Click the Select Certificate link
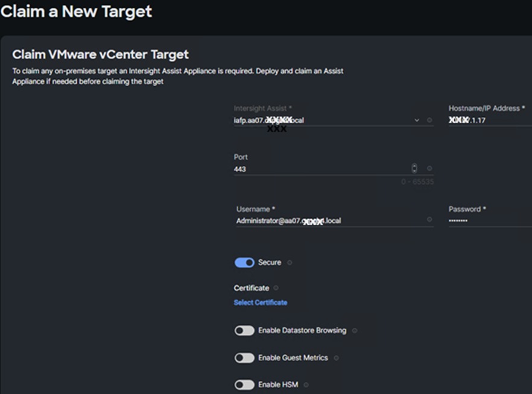The image size is (532, 394). point(261,302)
